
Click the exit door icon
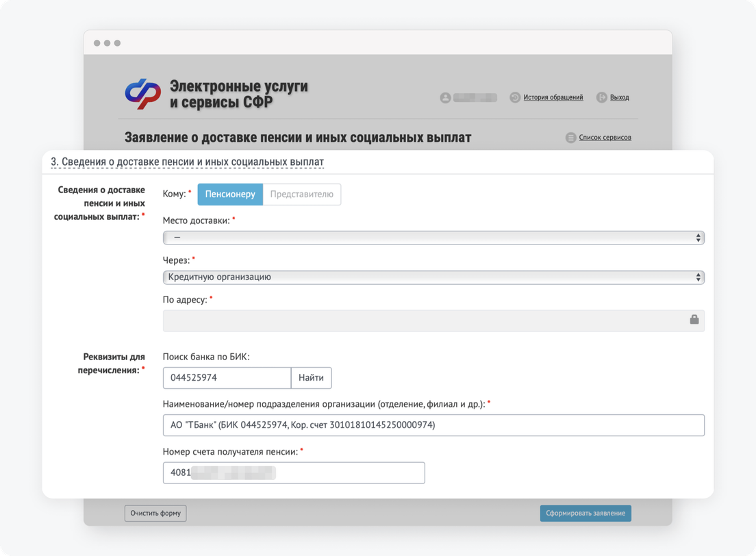601,97
